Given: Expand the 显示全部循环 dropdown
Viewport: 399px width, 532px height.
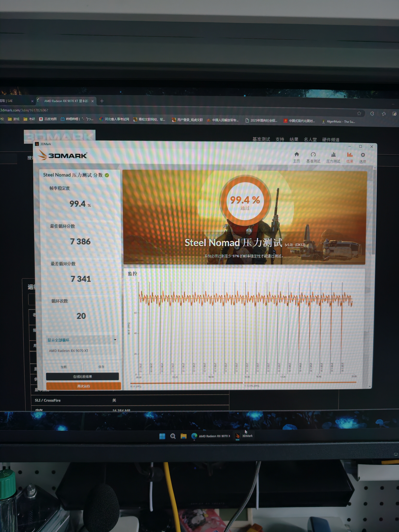Looking at the screenshot, I should coord(82,340).
